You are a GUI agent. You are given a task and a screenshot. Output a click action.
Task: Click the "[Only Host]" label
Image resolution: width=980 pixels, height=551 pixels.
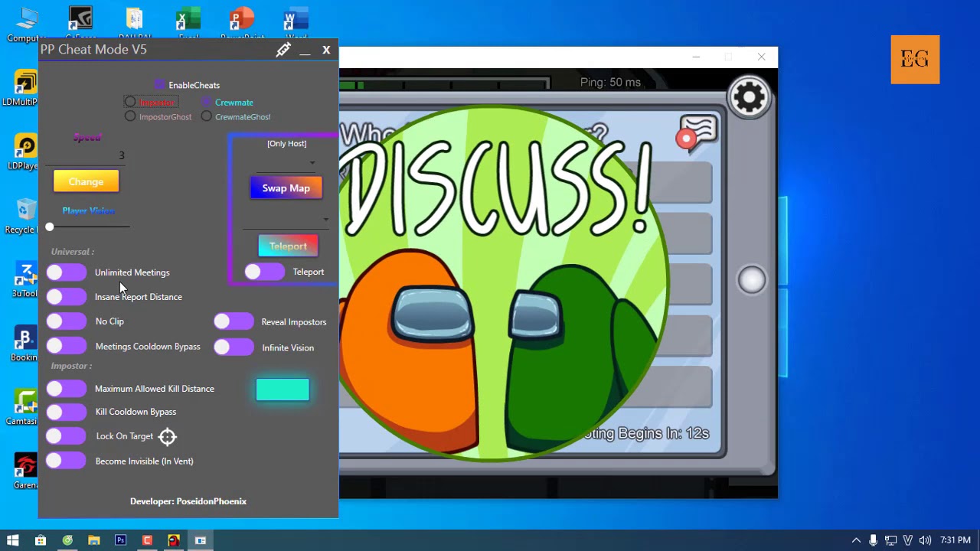(286, 143)
